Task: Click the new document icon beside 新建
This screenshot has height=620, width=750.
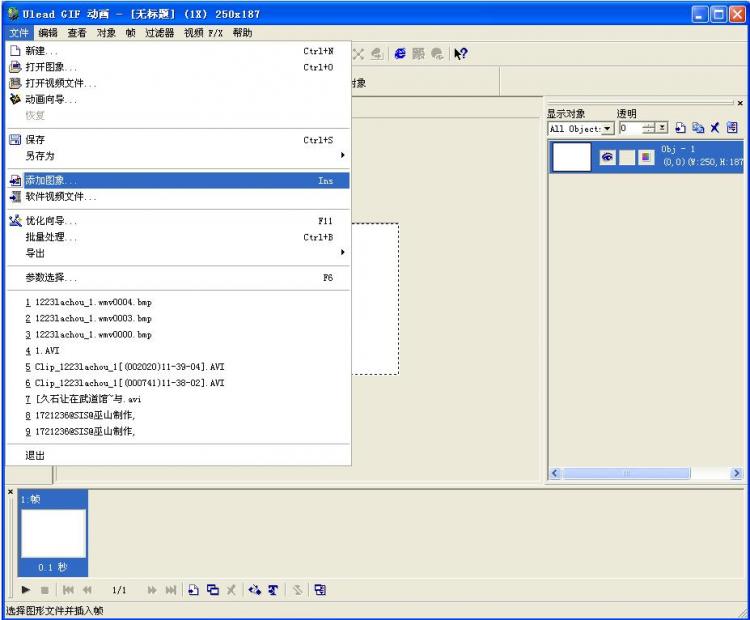Action: coord(15,51)
